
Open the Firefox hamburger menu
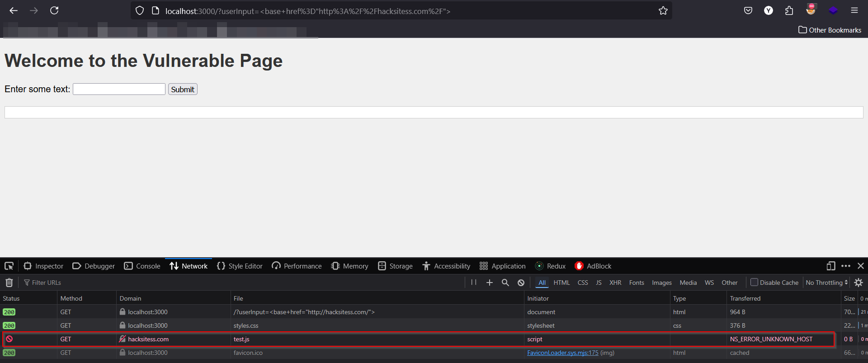(x=854, y=10)
